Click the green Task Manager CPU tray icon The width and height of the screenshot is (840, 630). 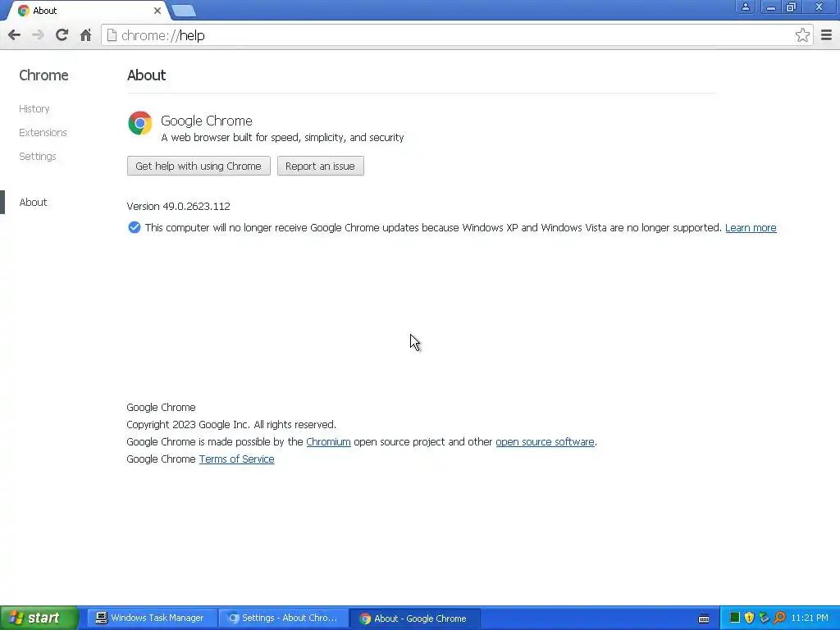tap(735, 619)
